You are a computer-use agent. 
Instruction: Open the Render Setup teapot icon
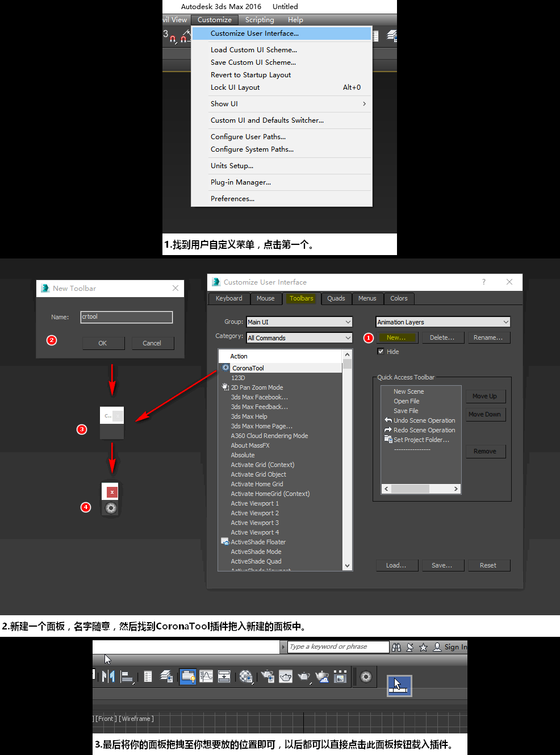coord(268,677)
